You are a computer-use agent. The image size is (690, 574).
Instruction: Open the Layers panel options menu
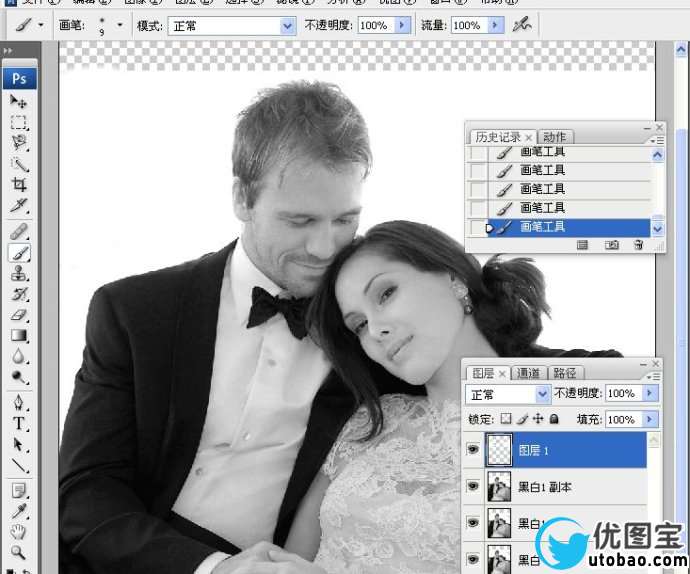click(653, 377)
